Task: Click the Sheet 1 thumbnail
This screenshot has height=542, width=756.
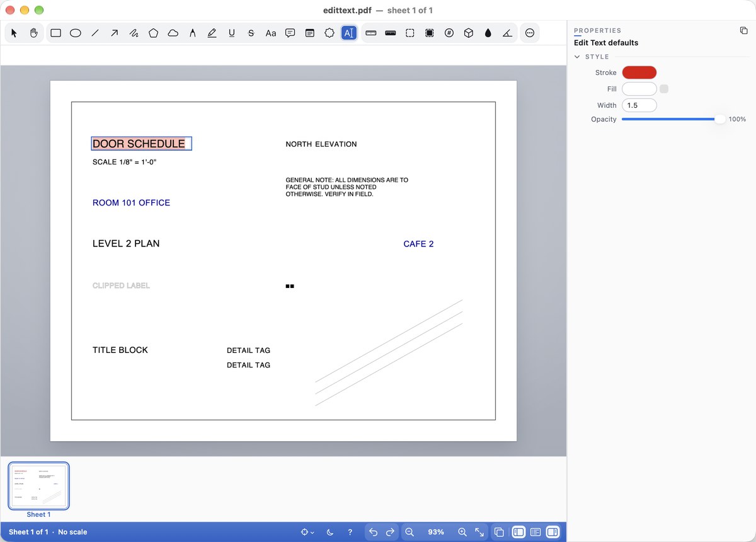Action: coord(38,486)
